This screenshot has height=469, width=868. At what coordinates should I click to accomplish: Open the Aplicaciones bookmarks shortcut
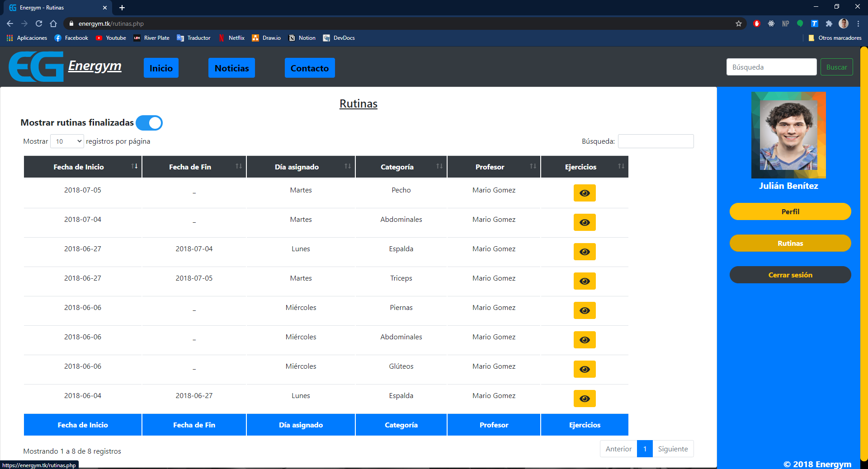pyautogui.click(x=27, y=38)
